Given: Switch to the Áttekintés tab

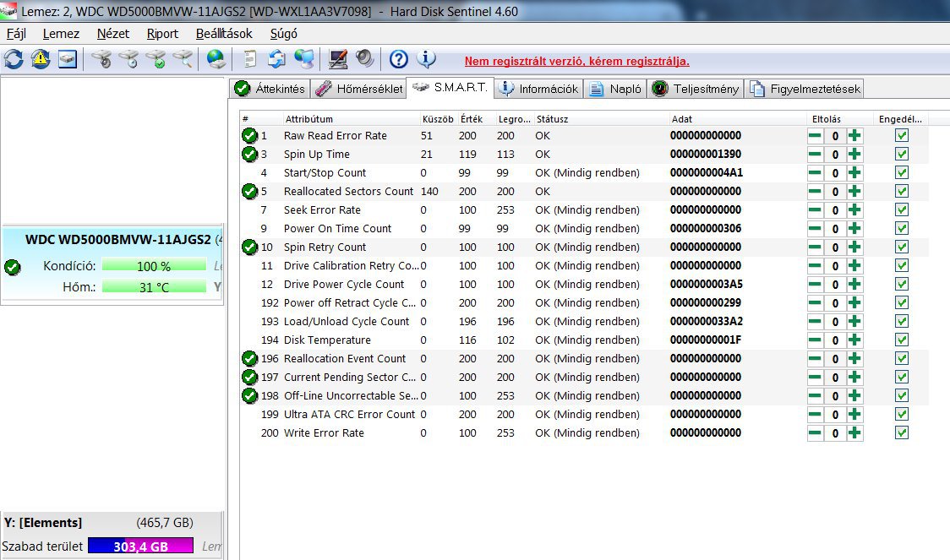Looking at the screenshot, I should 270,89.
